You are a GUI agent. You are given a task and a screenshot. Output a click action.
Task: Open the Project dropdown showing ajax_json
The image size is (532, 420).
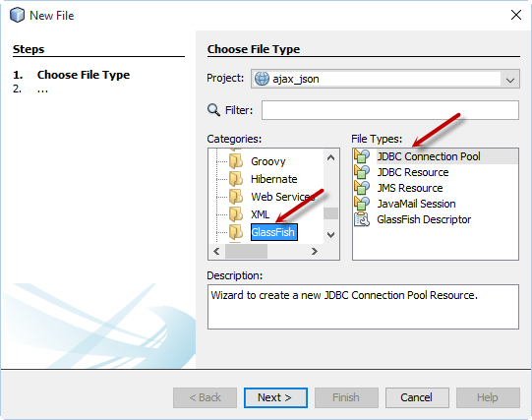pos(385,79)
